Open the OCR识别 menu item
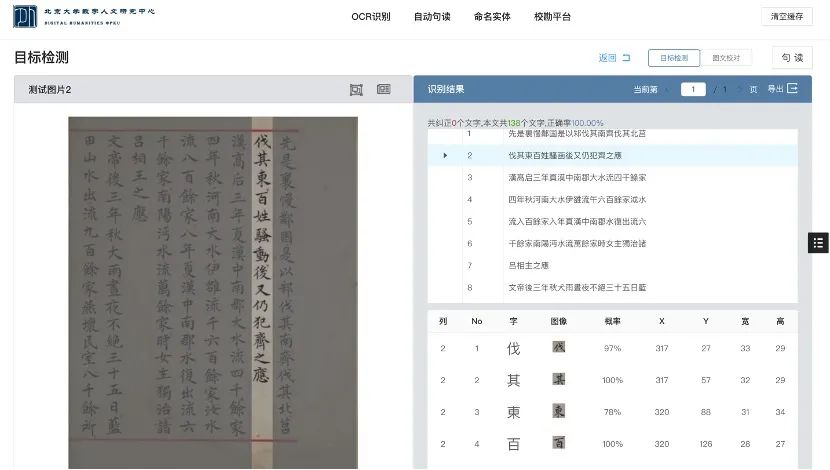This screenshot has width=830, height=470. pos(371,17)
